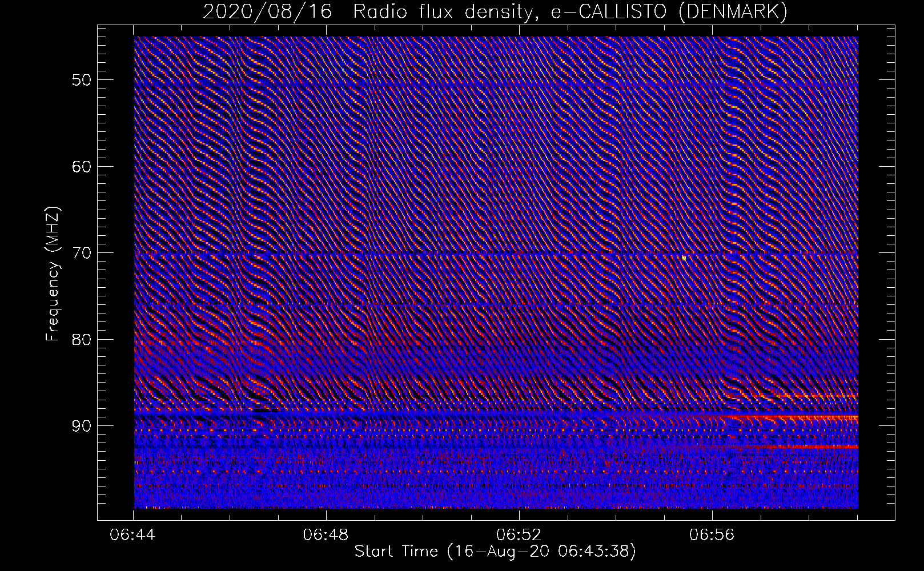
Task: Click the 06:44 time tick label
Action: (133, 535)
